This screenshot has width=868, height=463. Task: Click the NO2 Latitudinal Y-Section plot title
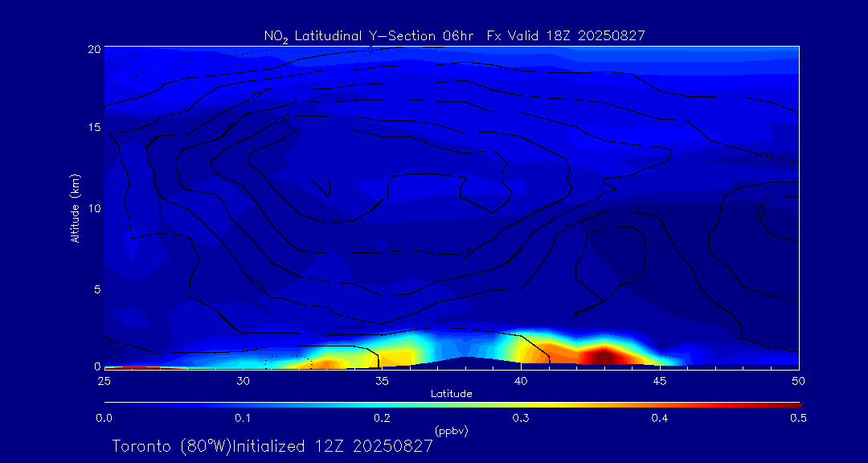pyautogui.click(x=454, y=35)
